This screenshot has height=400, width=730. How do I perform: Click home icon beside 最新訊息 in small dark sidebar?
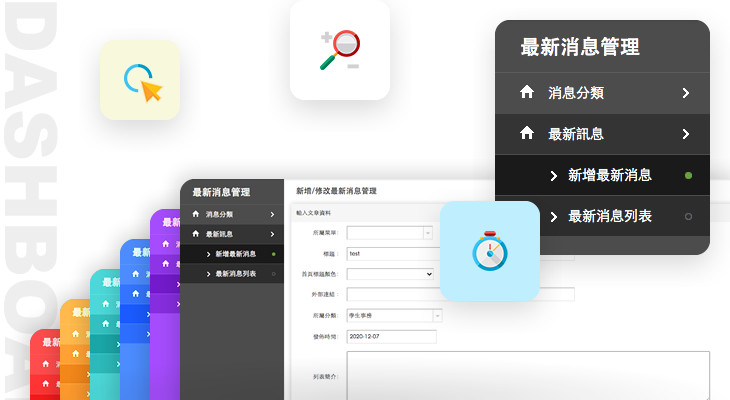tap(196, 234)
